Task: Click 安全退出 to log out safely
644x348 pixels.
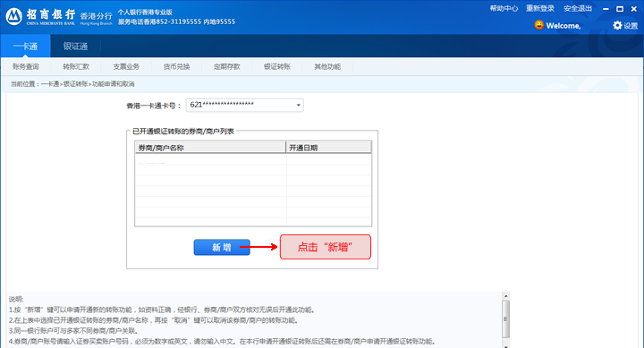Action: click(x=578, y=8)
